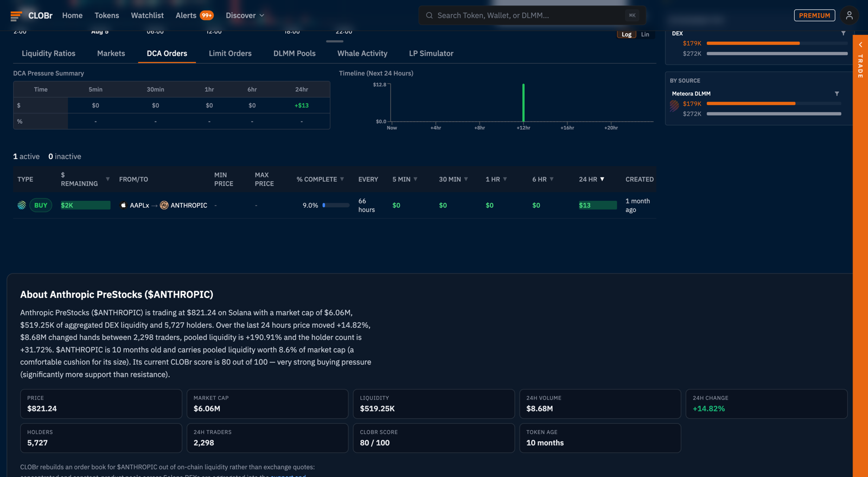
Task: Click the AAPLx apple token icon
Action: click(x=123, y=205)
